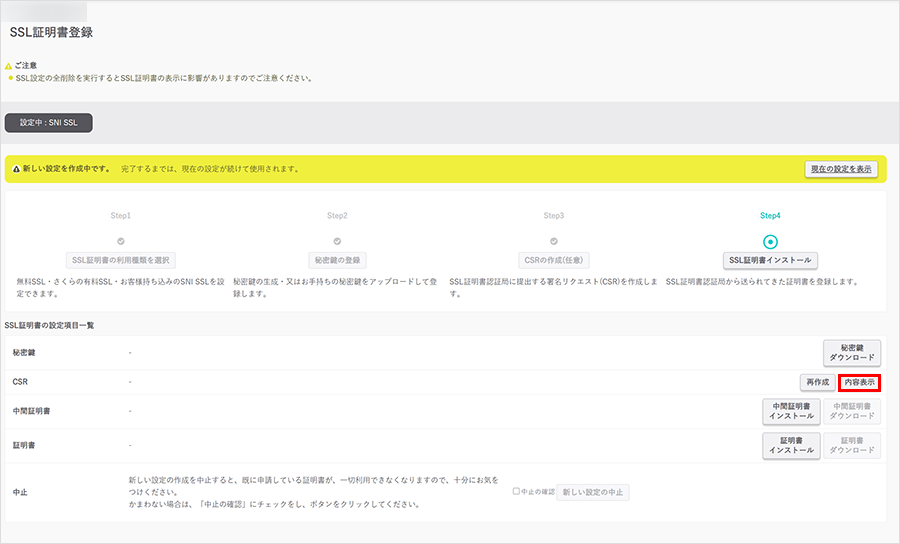Click the Step1 completed checkmark icon
Image resolution: width=900 pixels, height=544 pixels.
tap(121, 241)
